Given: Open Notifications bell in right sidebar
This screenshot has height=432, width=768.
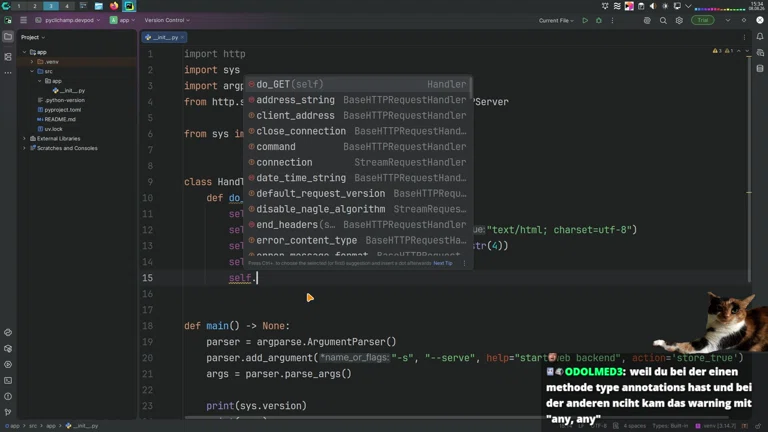Looking at the screenshot, I should [x=760, y=37].
